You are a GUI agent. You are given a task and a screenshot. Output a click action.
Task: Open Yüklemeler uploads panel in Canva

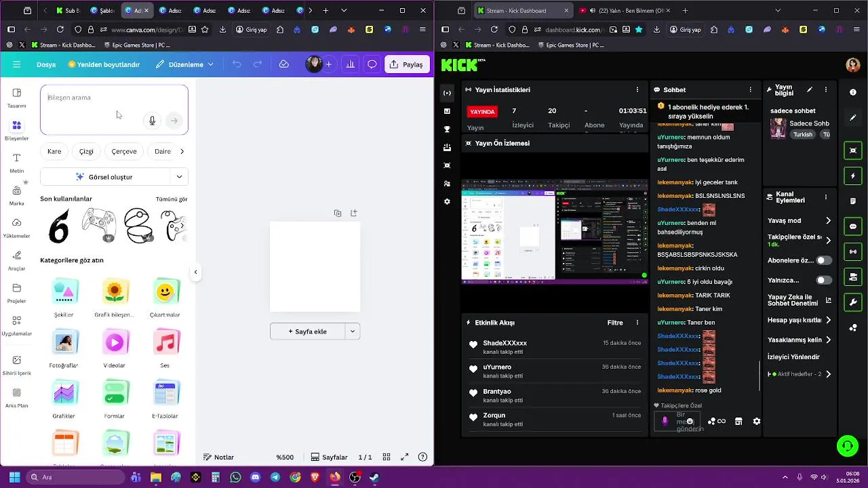(x=17, y=228)
